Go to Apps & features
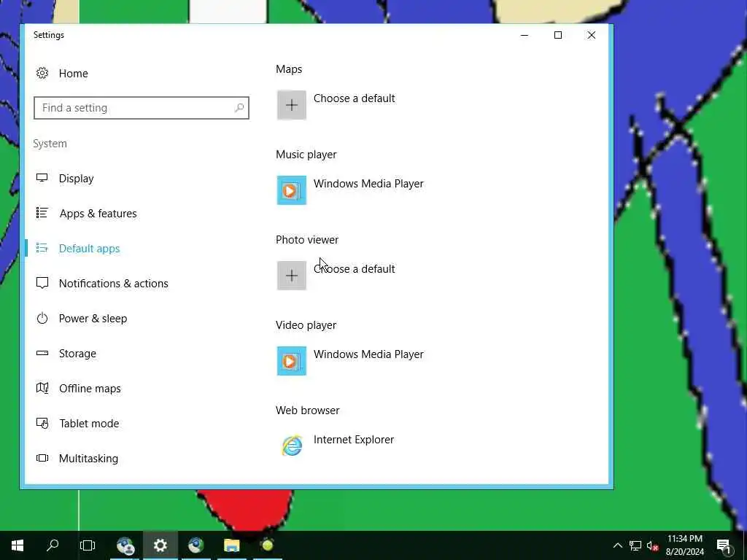This screenshot has height=560, width=747. tap(98, 214)
